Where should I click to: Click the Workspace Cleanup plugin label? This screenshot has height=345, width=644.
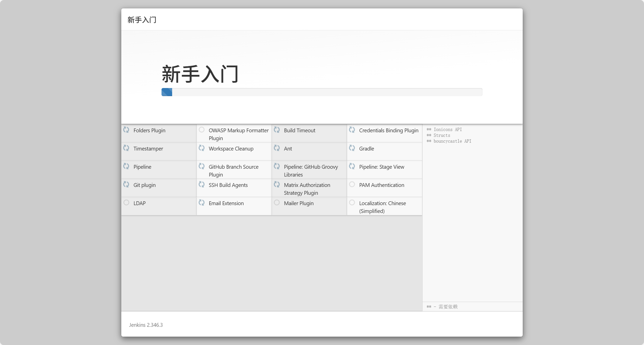(x=231, y=149)
